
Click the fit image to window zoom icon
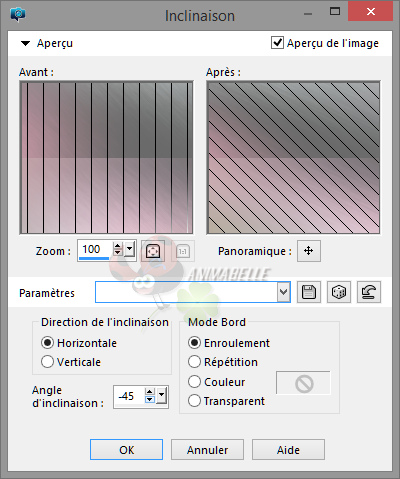153,251
